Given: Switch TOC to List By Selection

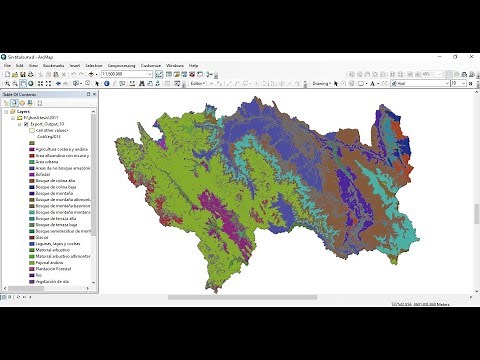Looking at the screenshot, I should (30, 103).
